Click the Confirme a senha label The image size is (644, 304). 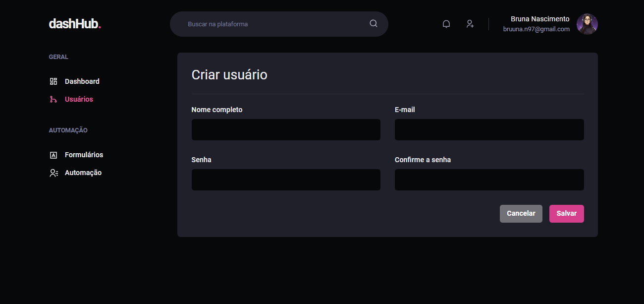pyautogui.click(x=423, y=160)
